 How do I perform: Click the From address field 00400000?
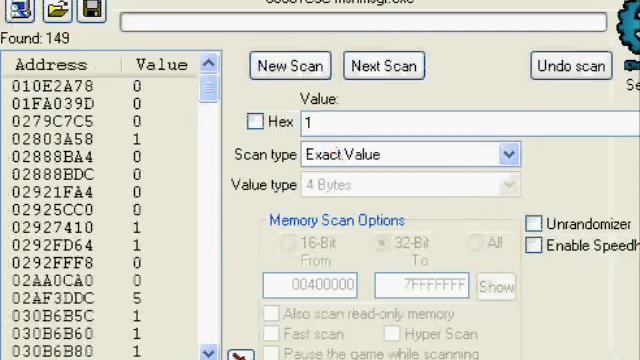click(x=310, y=285)
